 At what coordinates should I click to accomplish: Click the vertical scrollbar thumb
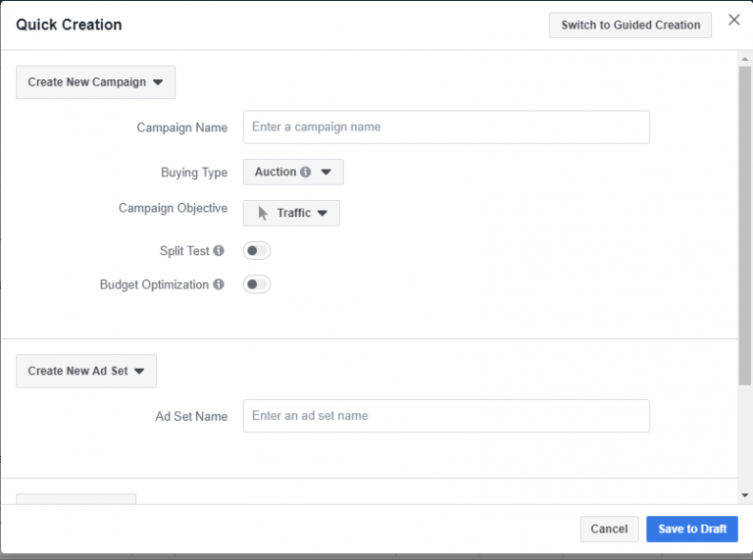point(745,226)
